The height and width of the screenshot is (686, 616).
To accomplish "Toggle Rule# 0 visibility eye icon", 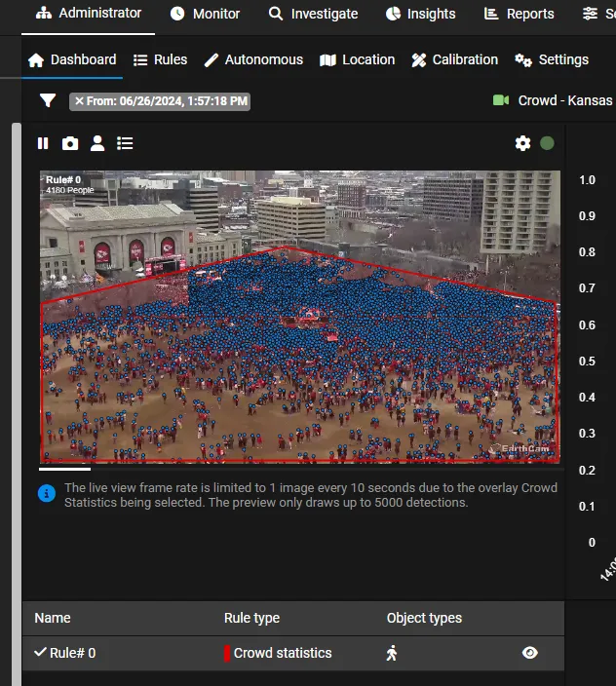I will pos(530,653).
